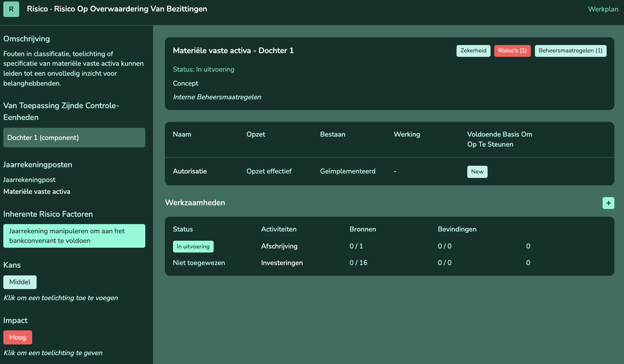This screenshot has height=364, width=624.
Task: Open the Investeringen activity
Action: [282, 263]
